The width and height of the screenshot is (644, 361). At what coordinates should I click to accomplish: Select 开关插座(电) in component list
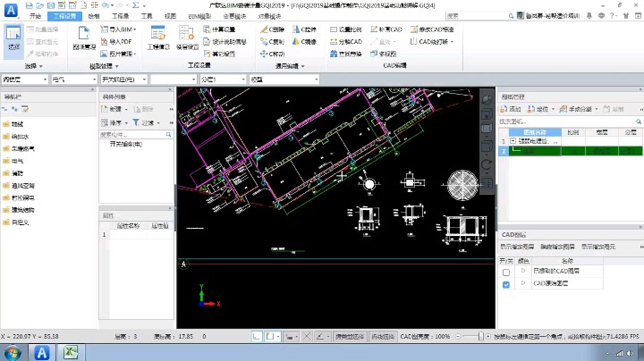[126, 144]
